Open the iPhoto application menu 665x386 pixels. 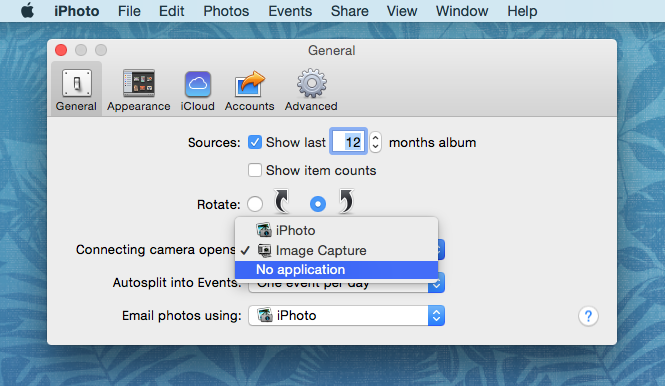77,11
